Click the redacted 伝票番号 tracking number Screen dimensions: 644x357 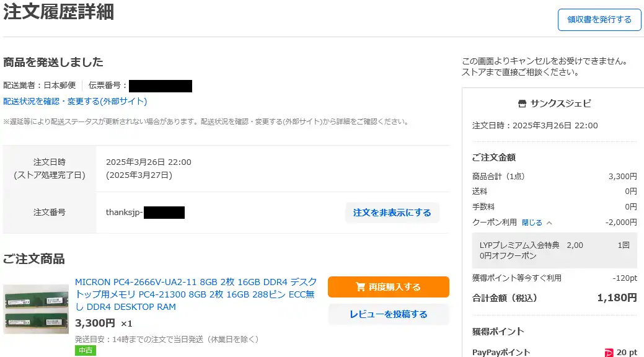[161, 86]
